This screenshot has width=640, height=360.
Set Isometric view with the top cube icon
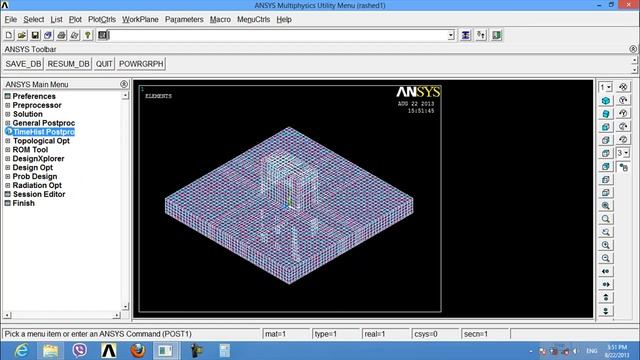[x=606, y=100]
